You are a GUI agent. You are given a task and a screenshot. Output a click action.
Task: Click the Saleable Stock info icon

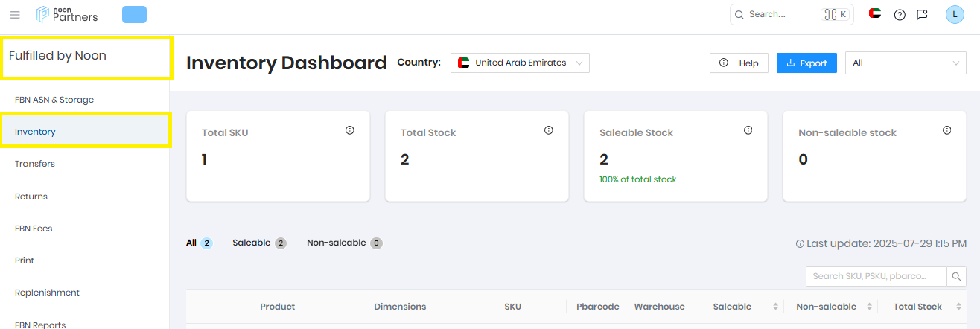click(x=748, y=130)
